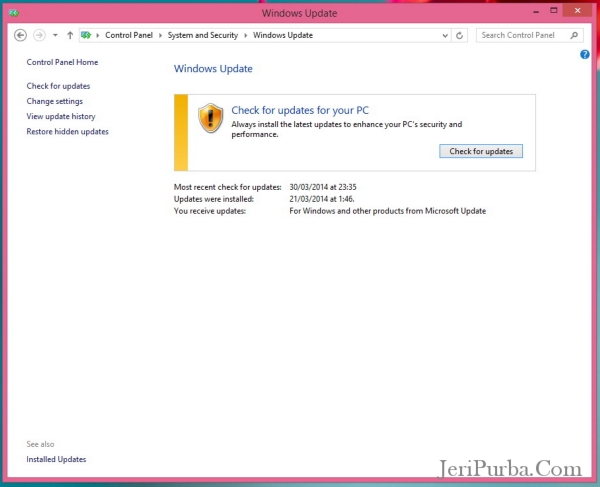This screenshot has width=600, height=487.
Task: Maximize the Windows Update window
Action: click(x=553, y=11)
